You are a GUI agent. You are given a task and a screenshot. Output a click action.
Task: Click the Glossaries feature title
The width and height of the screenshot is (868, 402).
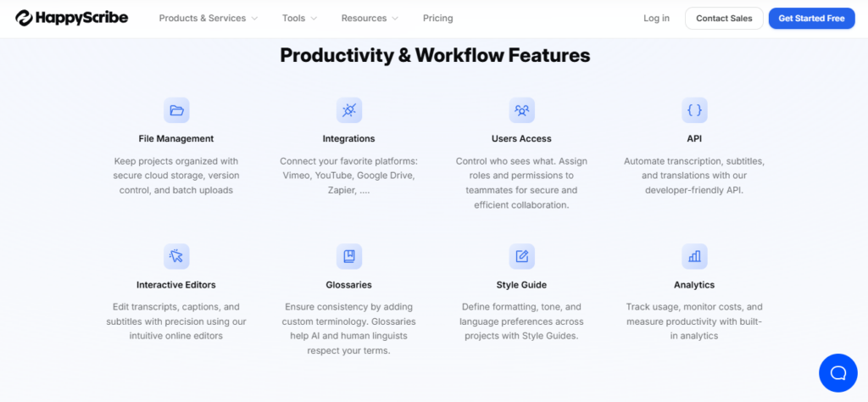[349, 285]
